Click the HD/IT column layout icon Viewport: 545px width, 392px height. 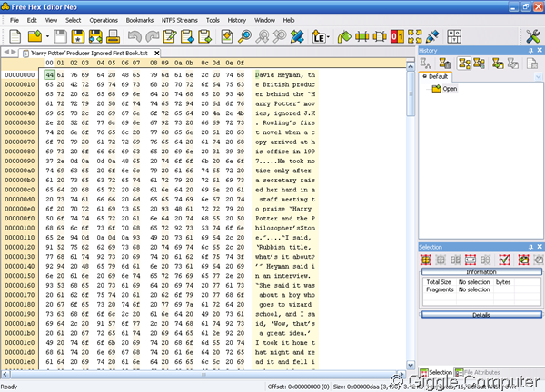tap(454, 36)
